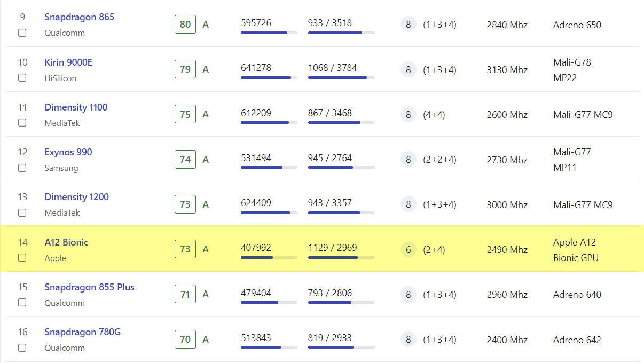Image resolution: width=644 pixels, height=363 pixels.
Task: Select the Dimensity 1100 compare checkbox
Action: tap(22, 123)
